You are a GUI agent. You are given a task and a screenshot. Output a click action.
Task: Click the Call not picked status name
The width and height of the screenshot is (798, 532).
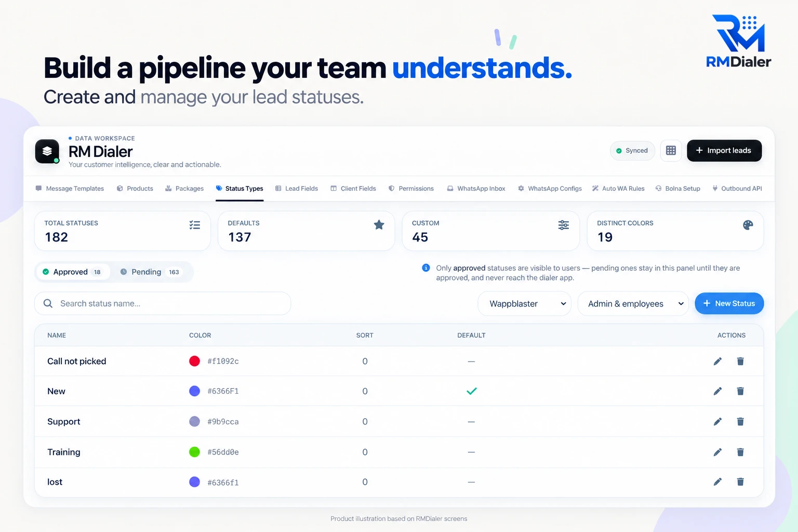(x=77, y=361)
